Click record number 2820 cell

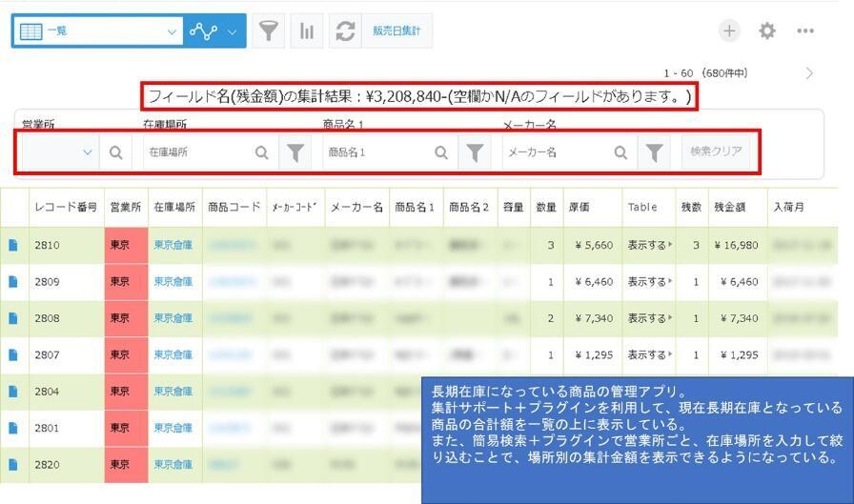click(67, 464)
